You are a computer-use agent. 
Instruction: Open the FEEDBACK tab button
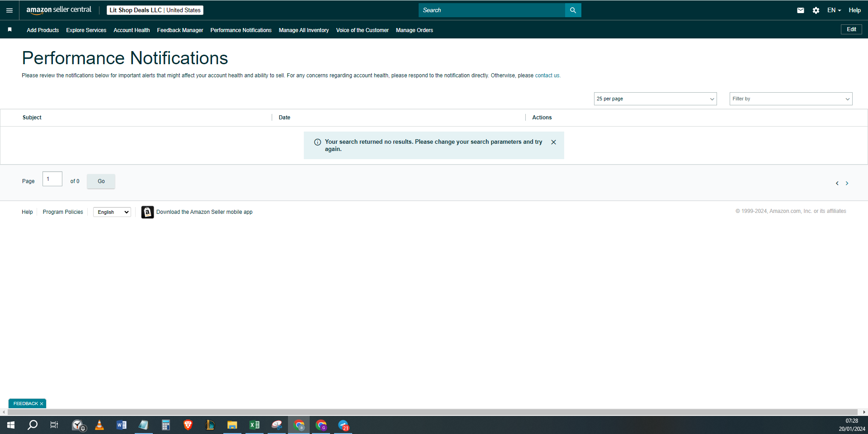26,404
